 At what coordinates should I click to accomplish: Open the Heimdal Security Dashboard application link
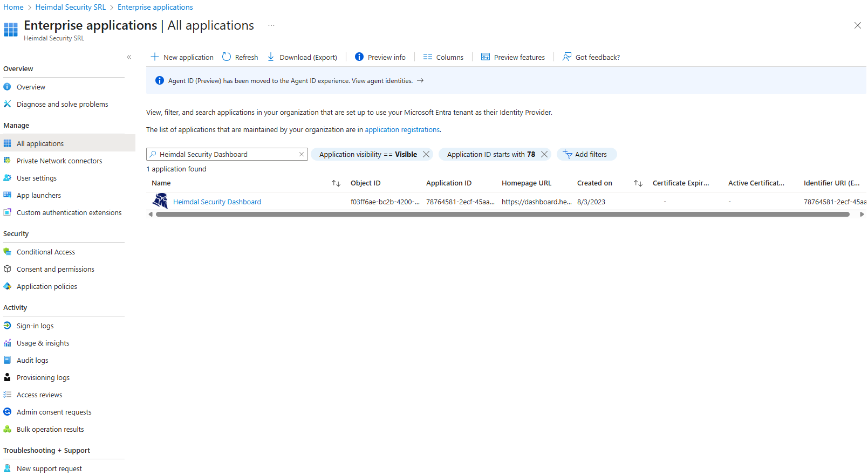click(x=217, y=202)
